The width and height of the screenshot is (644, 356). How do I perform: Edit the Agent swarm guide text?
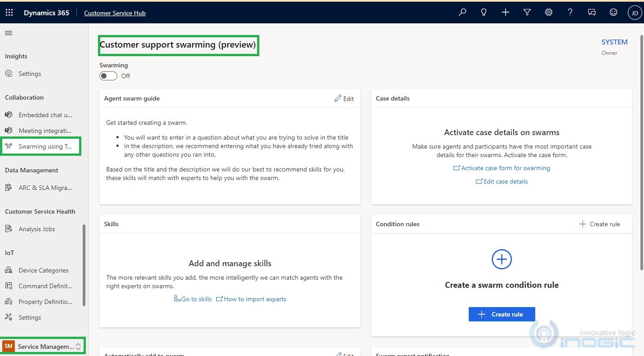coord(344,98)
